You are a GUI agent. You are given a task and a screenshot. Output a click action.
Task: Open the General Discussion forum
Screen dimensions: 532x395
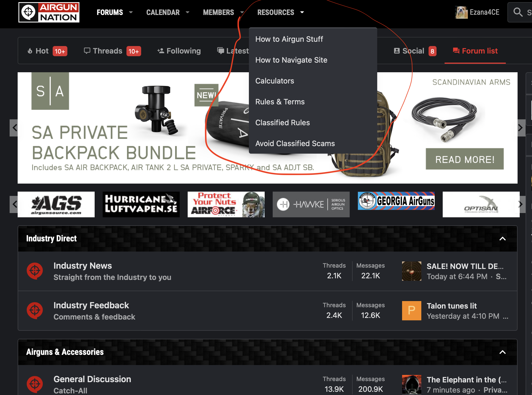pyautogui.click(x=92, y=379)
